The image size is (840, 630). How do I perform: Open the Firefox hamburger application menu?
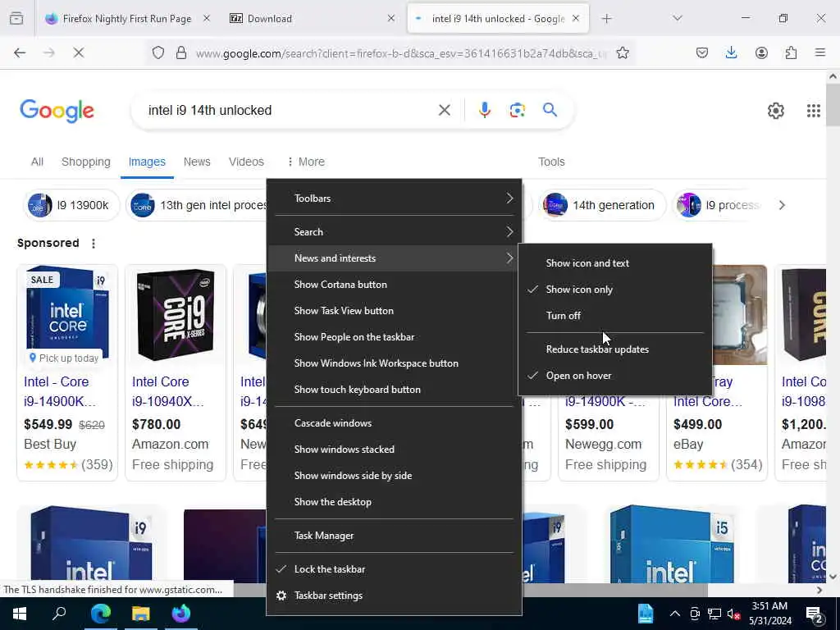(820, 52)
